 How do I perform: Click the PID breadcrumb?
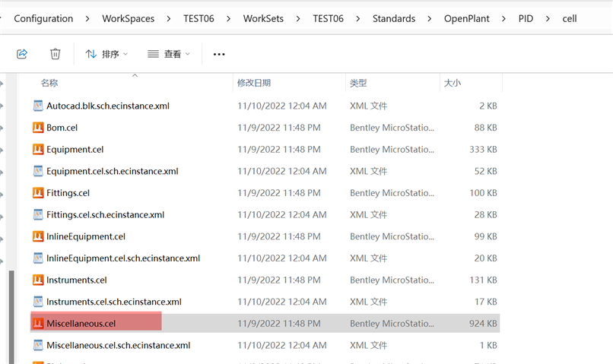526,18
